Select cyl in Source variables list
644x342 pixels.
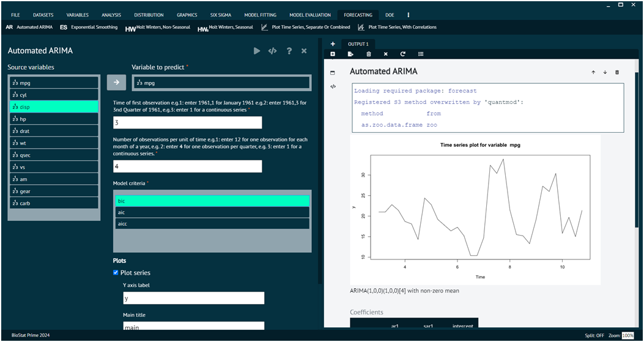[54, 95]
